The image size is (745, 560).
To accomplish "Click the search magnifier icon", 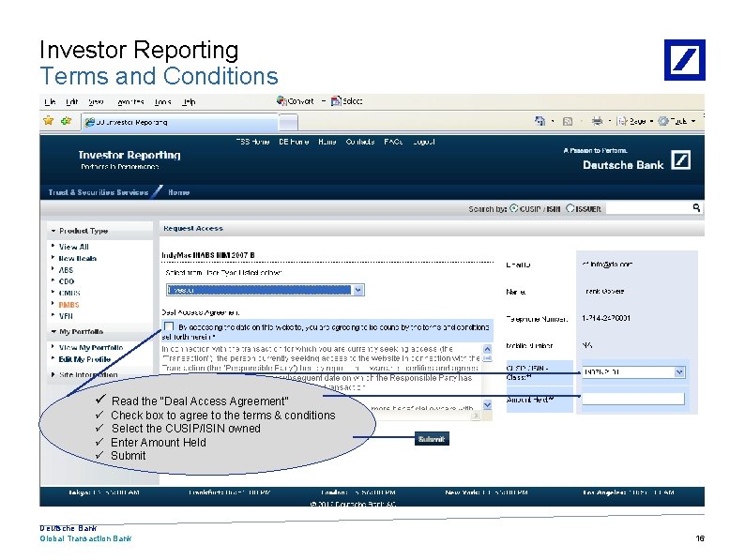I will point(696,207).
